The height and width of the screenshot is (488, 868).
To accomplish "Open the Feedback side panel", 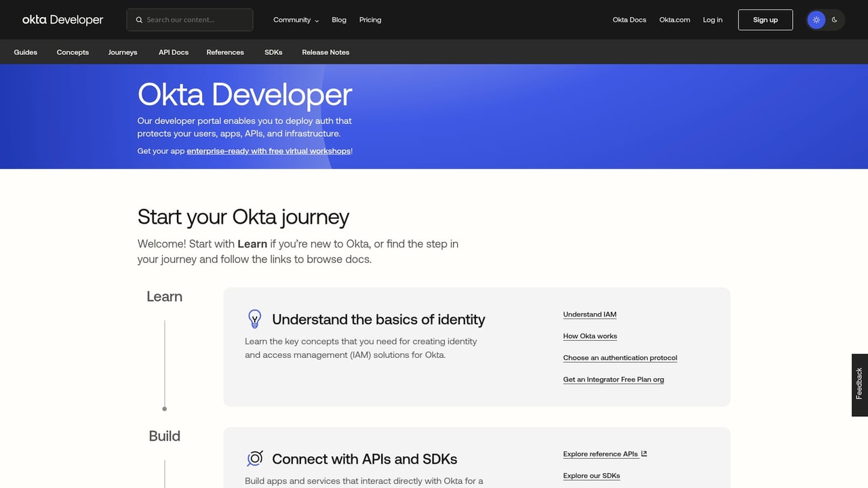I will click(858, 385).
